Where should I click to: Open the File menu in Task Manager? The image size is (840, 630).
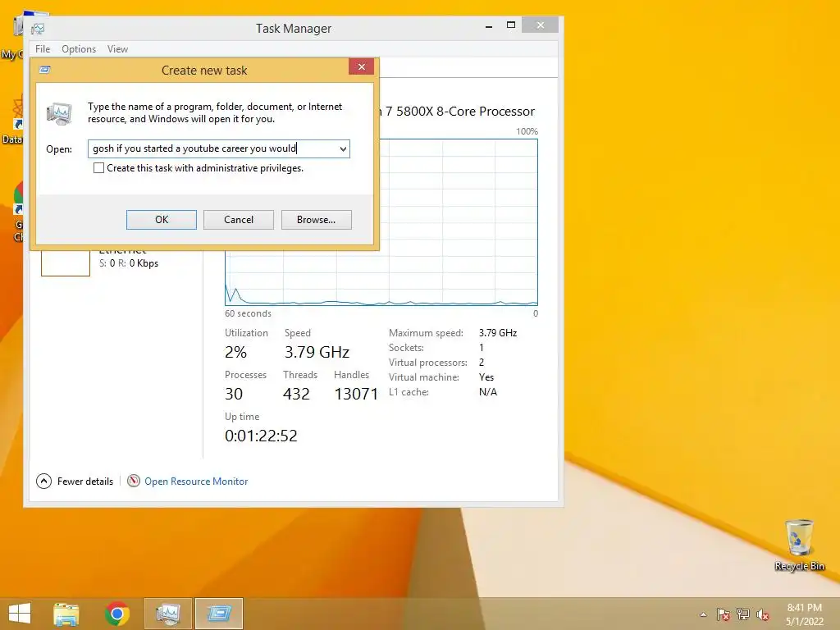pyautogui.click(x=43, y=48)
